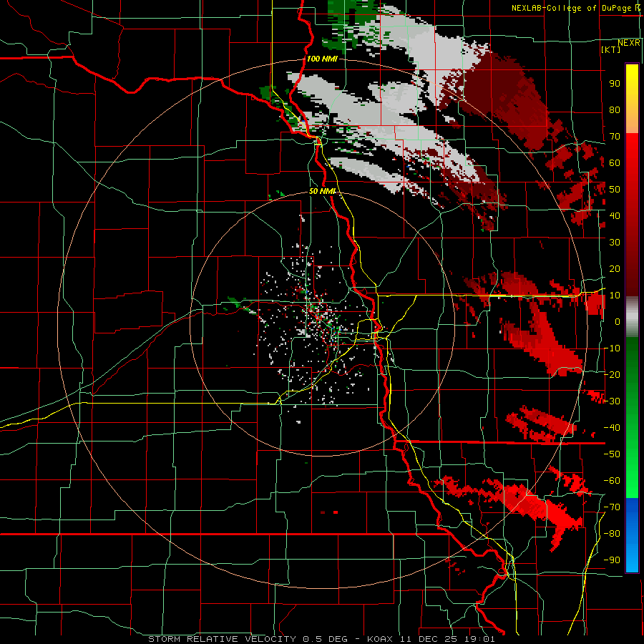Click the "11 DEC 25" date in the caption
Screen dimensions: 644x644
click(429, 639)
